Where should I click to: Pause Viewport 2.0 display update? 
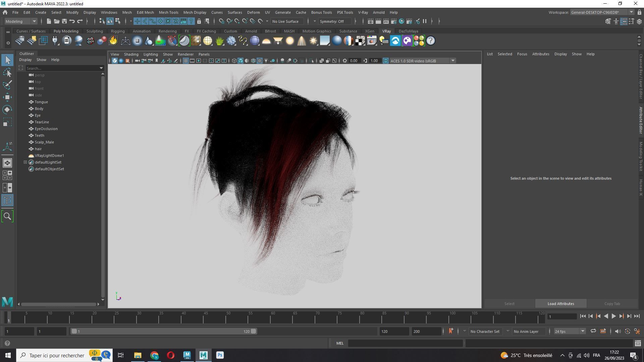425,21
